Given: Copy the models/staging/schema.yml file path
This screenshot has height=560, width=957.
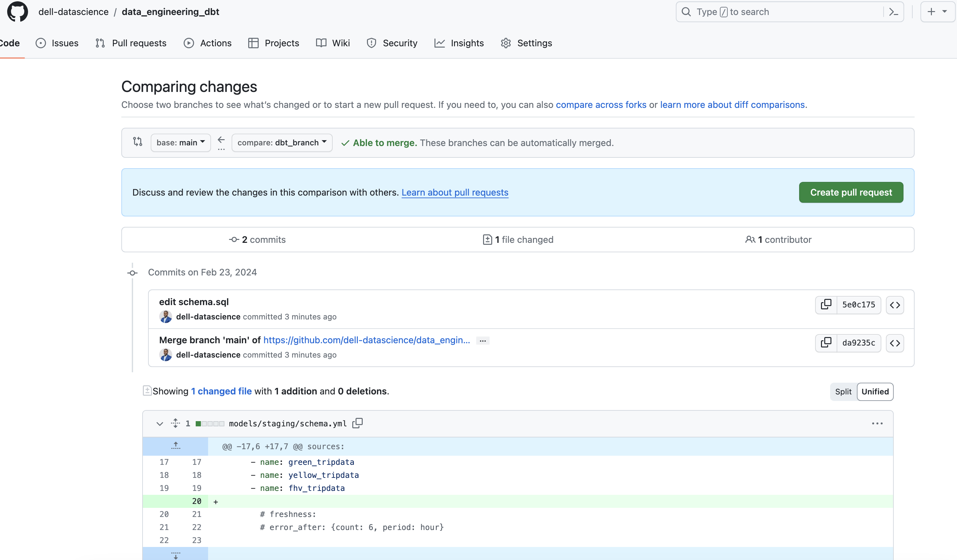Looking at the screenshot, I should point(357,423).
